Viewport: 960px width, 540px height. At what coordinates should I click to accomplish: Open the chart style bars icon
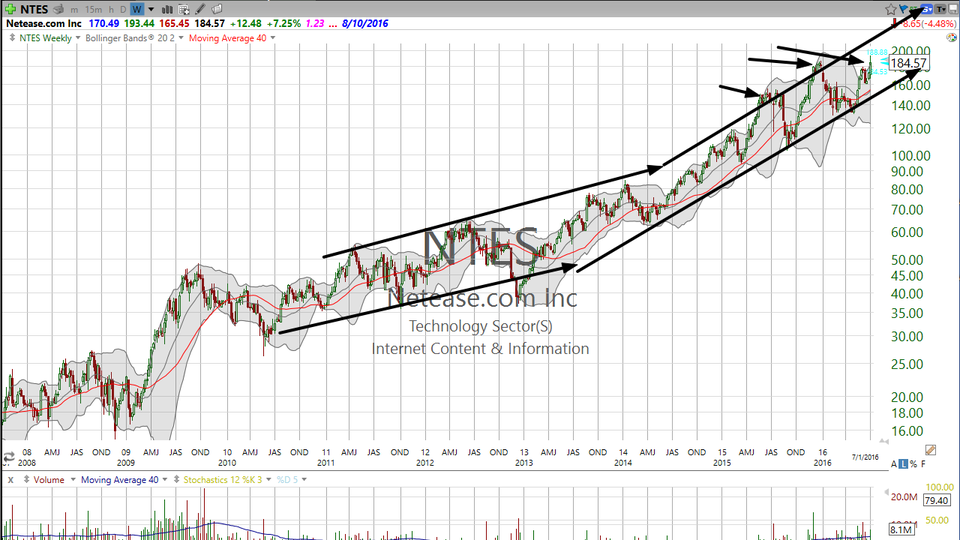point(167,9)
